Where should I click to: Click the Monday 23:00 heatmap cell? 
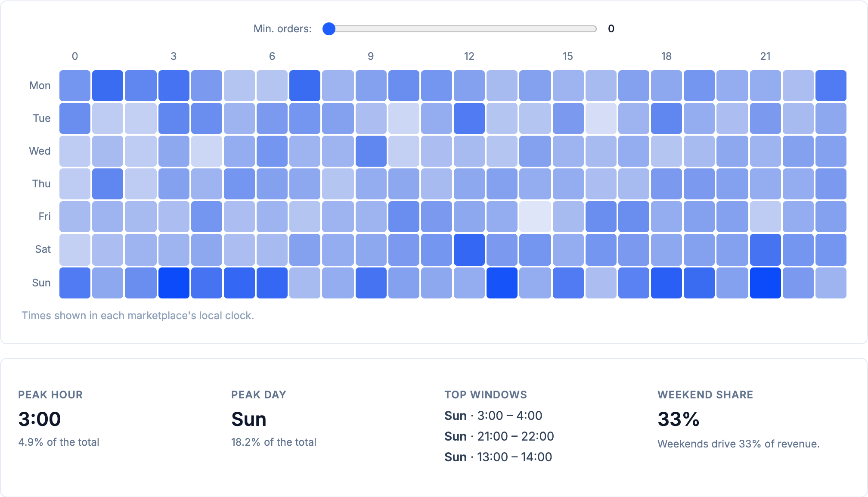(x=831, y=86)
